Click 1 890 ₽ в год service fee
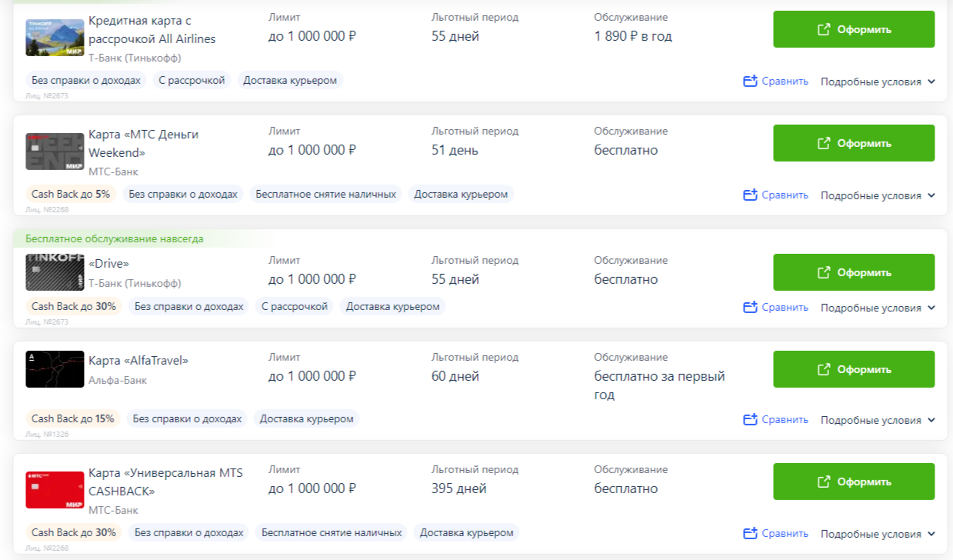This screenshot has height=560, width=953. coord(633,36)
